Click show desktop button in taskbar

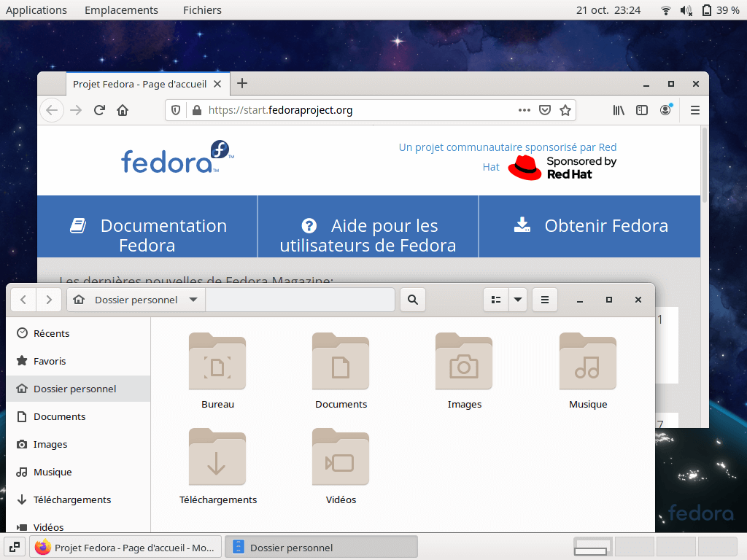(x=15, y=547)
